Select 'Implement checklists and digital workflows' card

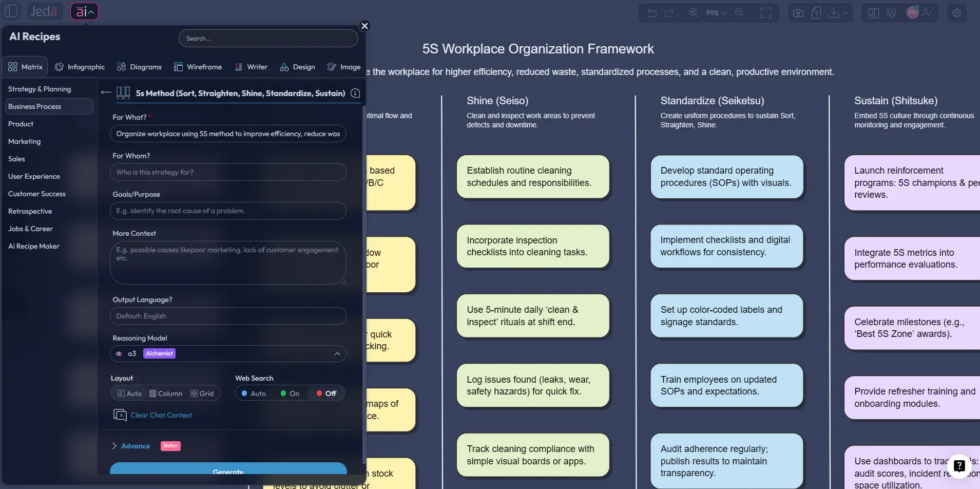pos(726,246)
